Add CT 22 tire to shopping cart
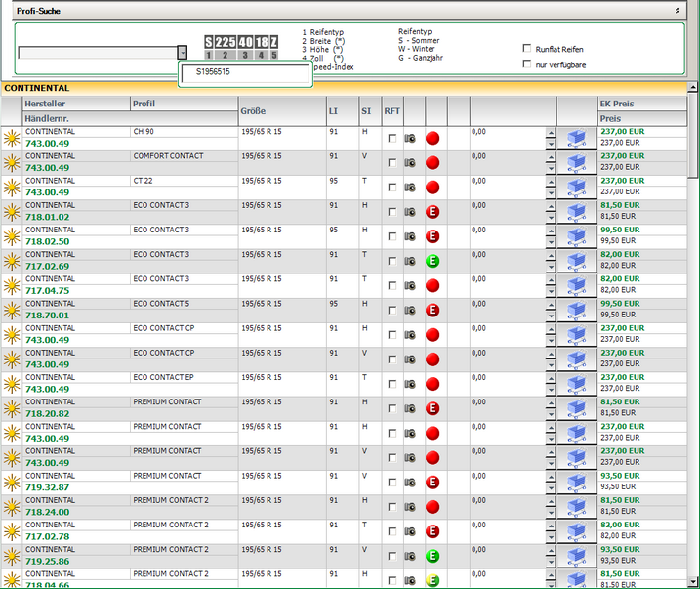This screenshot has height=589, width=700. pos(577,188)
